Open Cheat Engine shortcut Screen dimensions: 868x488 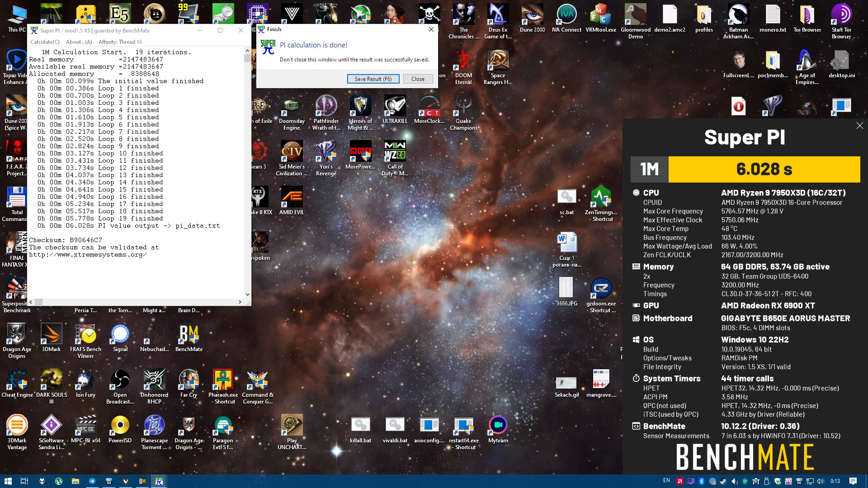(17, 384)
